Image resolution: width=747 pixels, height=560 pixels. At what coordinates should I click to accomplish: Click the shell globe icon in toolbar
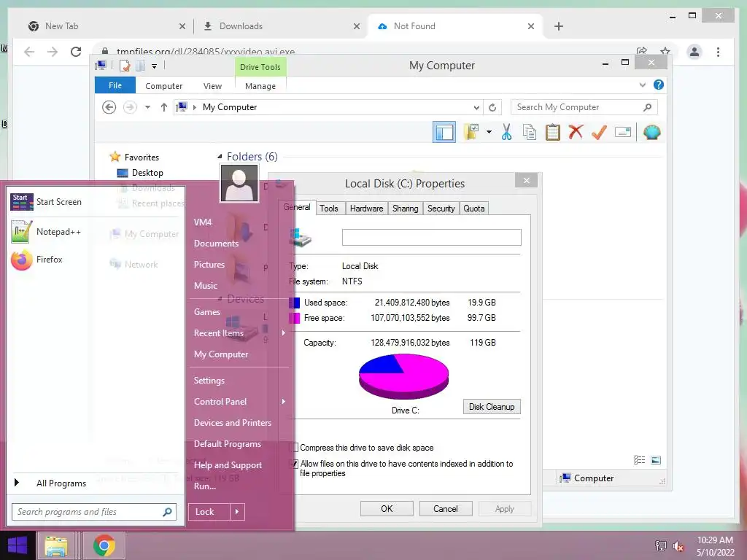click(651, 132)
